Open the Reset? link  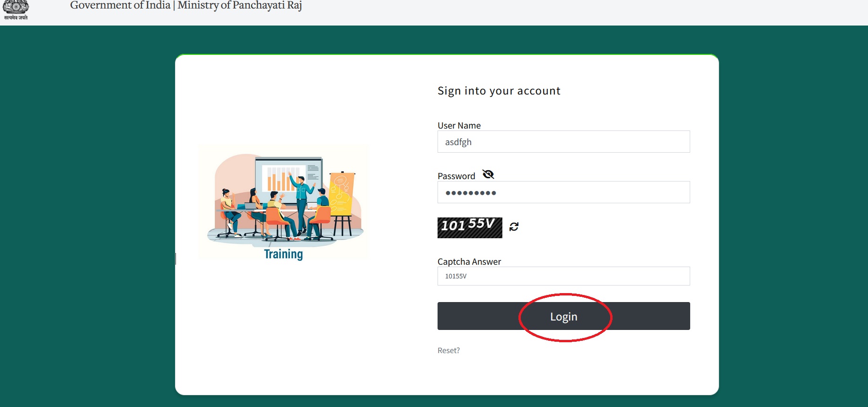point(448,350)
